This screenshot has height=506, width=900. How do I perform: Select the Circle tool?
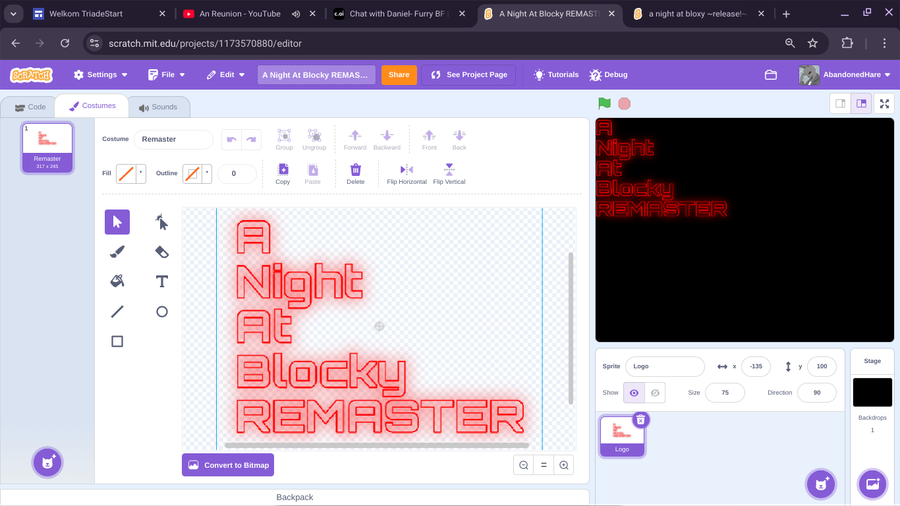click(162, 312)
